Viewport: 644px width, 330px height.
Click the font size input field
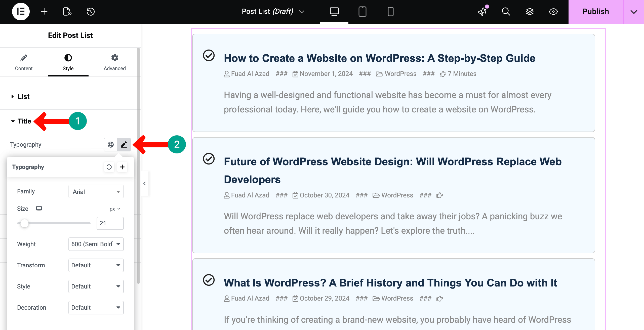click(x=110, y=223)
